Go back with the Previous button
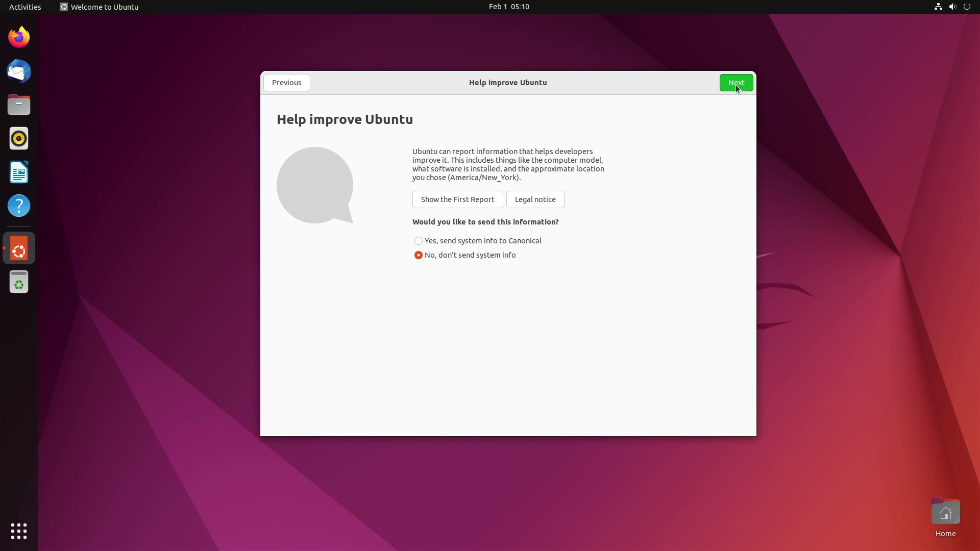Viewport: 980px width, 551px height. pyautogui.click(x=286, y=83)
